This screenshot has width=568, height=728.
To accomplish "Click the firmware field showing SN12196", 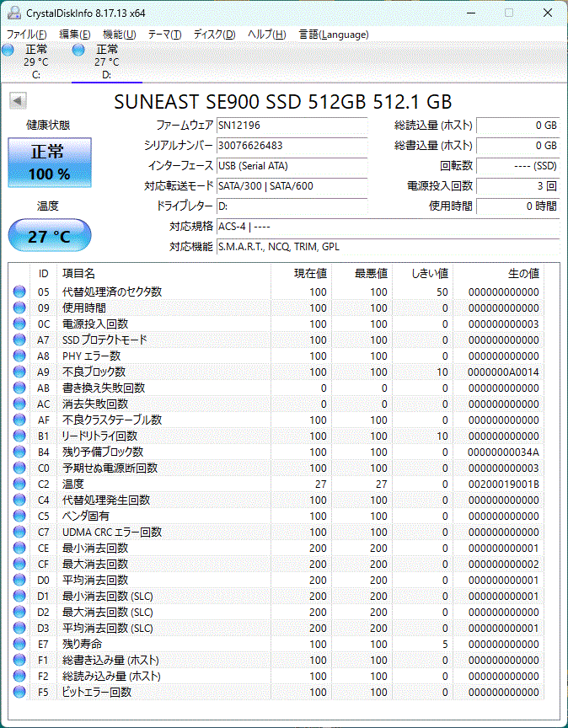I will point(292,125).
